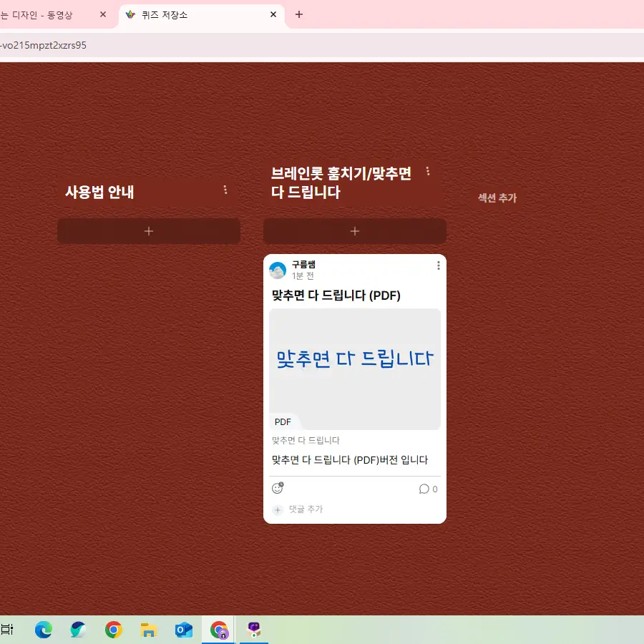Viewport: 644px width, 644px height.
Task: Open the three-dot menu on the PDF post
Action: click(x=438, y=265)
